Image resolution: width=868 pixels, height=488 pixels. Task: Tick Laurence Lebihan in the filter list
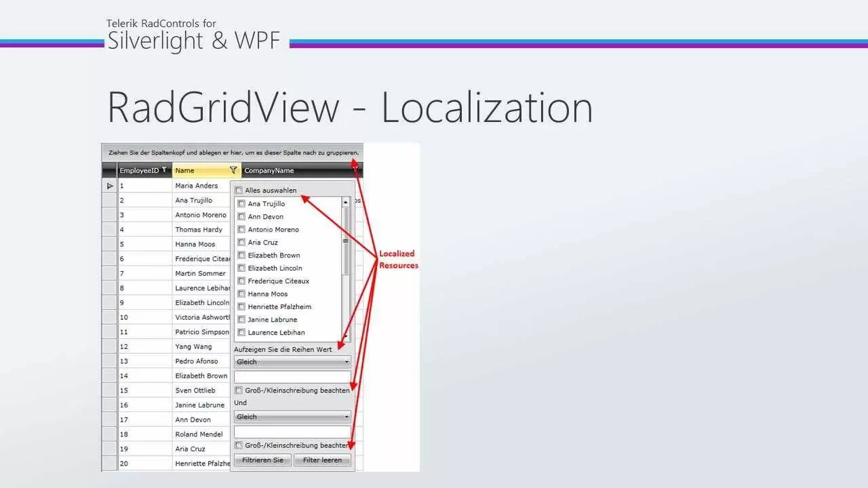pyautogui.click(x=241, y=332)
